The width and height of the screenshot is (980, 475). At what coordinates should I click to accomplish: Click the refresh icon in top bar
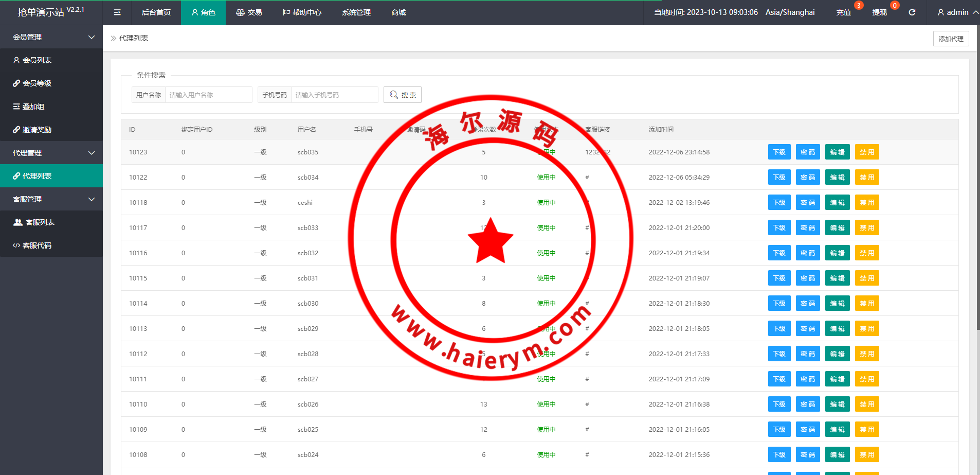point(912,12)
